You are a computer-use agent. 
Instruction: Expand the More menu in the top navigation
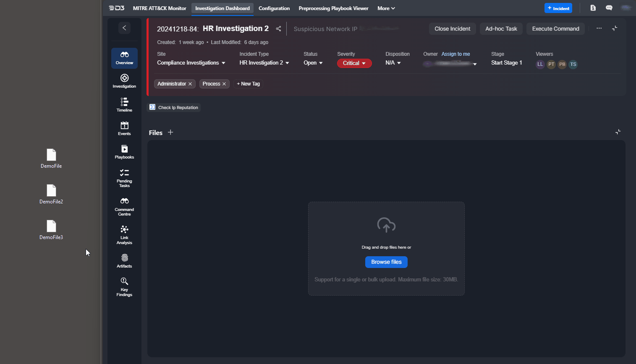tap(385, 8)
